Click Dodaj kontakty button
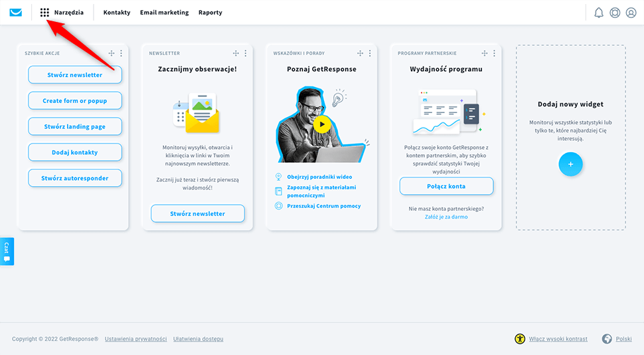644x355 pixels. coord(75,152)
